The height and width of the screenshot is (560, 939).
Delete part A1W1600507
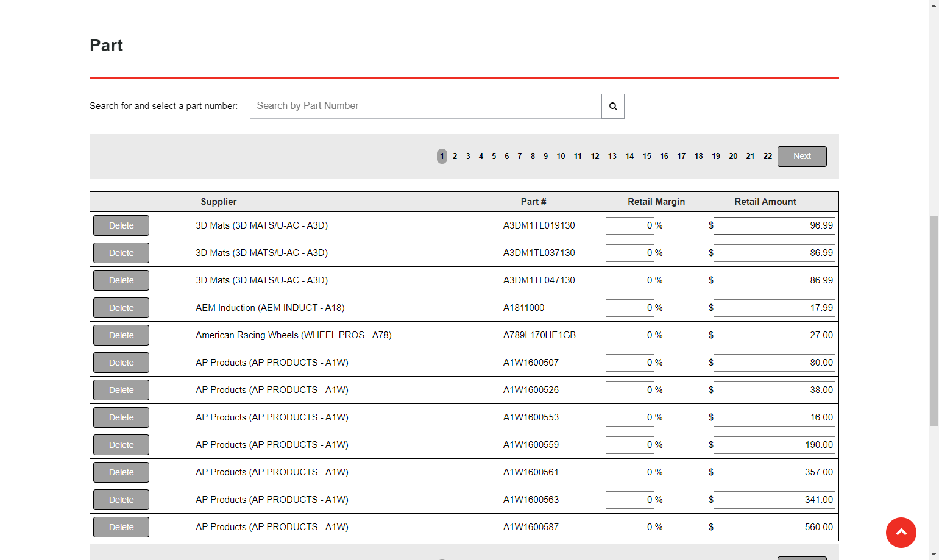coord(121,363)
